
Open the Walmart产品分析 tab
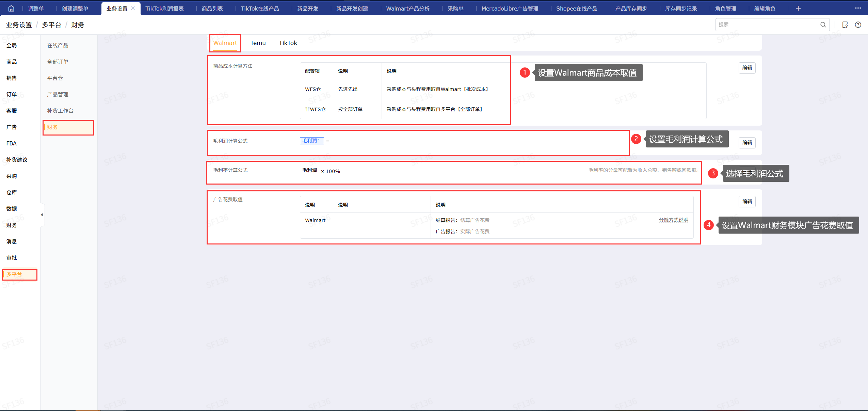click(x=408, y=9)
